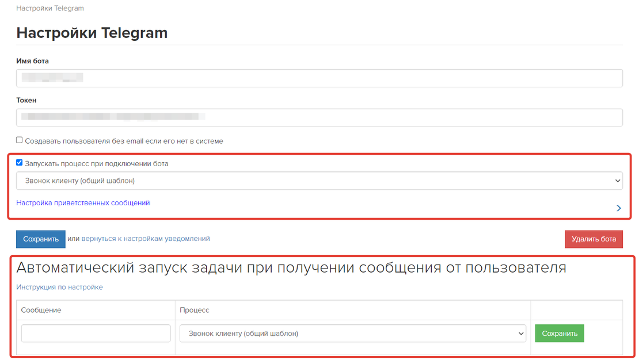Click the 'Сообщение' column header
639x364 pixels.
(x=41, y=310)
